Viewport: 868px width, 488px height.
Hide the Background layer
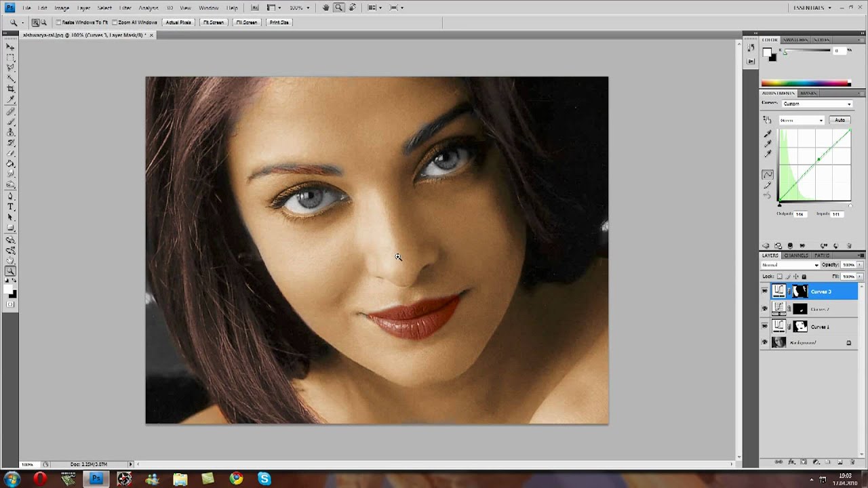pyautogui.click(x=765, y=343)
